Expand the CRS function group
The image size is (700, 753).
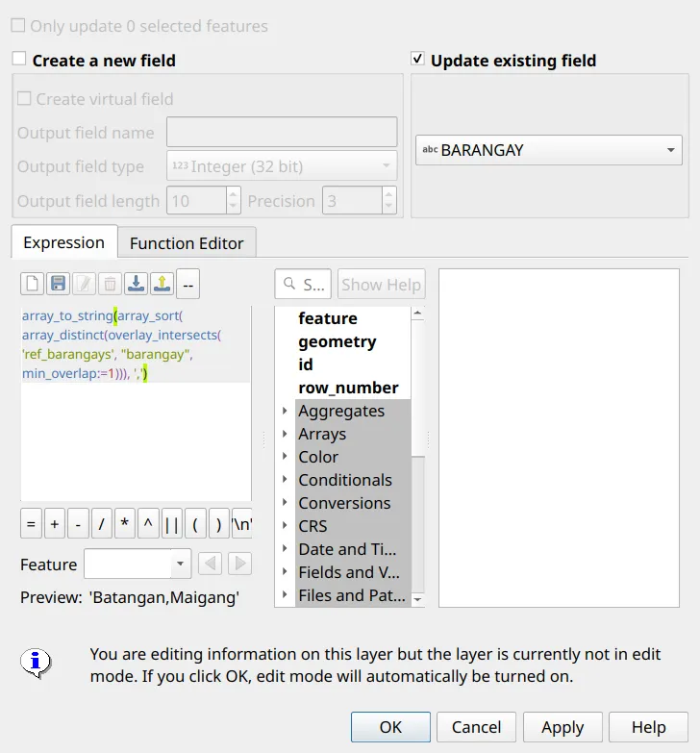click(x=285, y=525)
